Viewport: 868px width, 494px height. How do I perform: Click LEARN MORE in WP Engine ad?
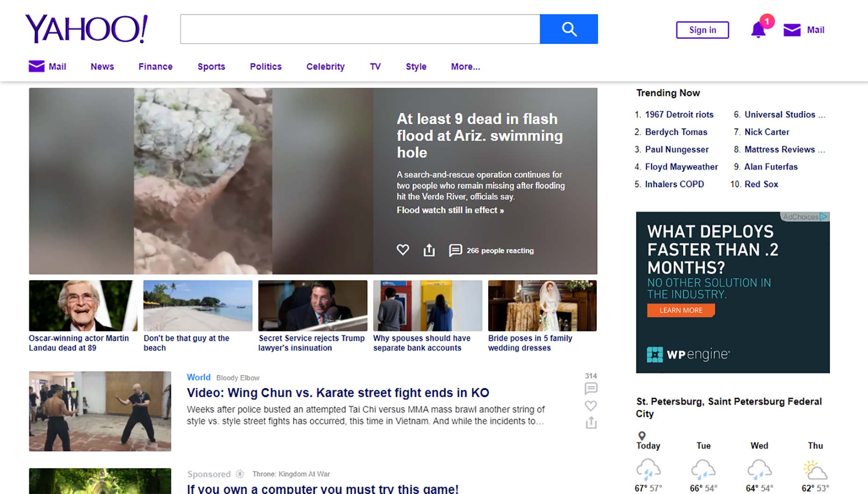681,310
